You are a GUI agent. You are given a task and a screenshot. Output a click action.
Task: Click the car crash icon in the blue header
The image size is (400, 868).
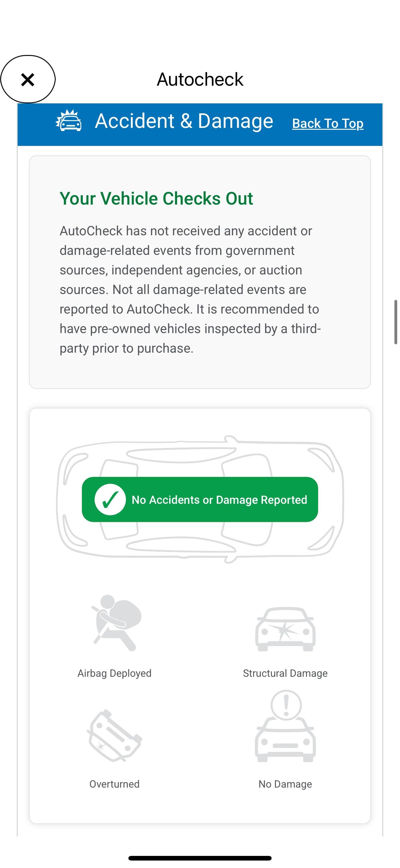69,121
